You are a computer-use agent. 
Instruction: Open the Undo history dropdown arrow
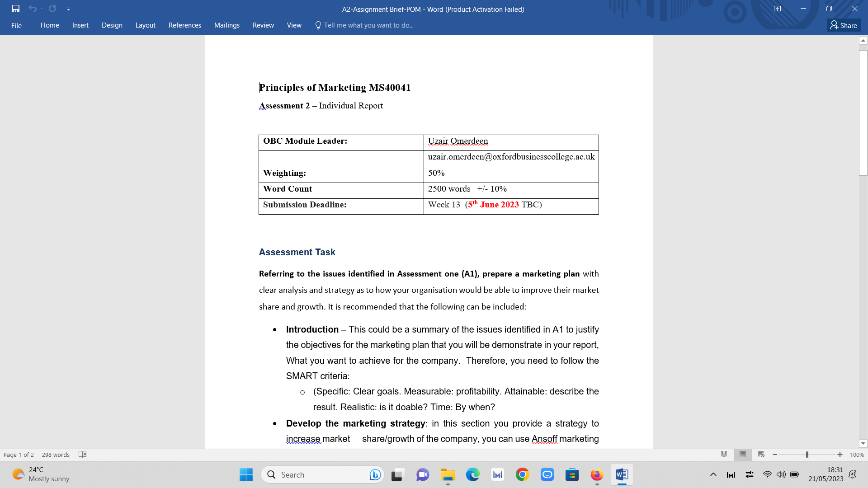(x=42, y=9)
